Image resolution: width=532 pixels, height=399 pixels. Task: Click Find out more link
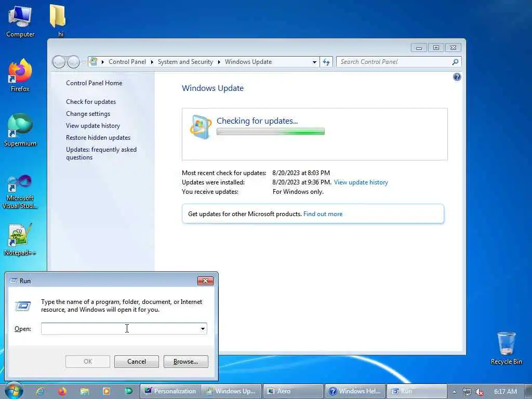pos(323,214)
